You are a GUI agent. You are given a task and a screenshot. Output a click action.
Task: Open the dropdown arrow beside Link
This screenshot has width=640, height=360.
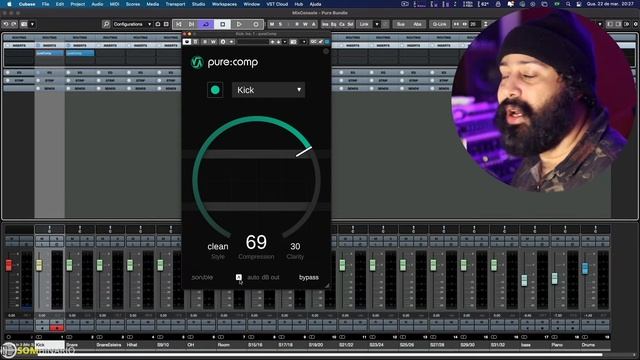pyautogui.click(x=377, y=24)
